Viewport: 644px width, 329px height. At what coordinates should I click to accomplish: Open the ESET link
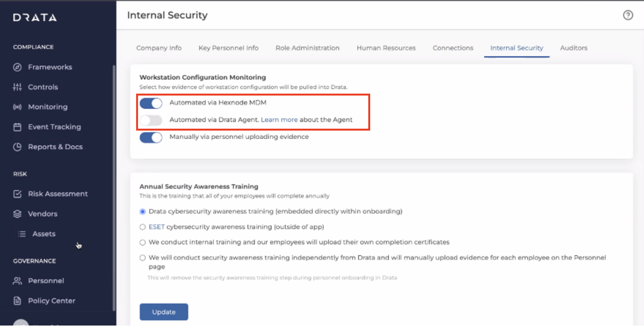(157, 227)
